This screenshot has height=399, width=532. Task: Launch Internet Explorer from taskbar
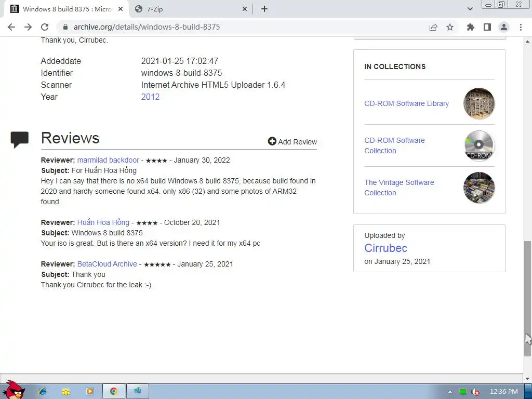[43, 391]
